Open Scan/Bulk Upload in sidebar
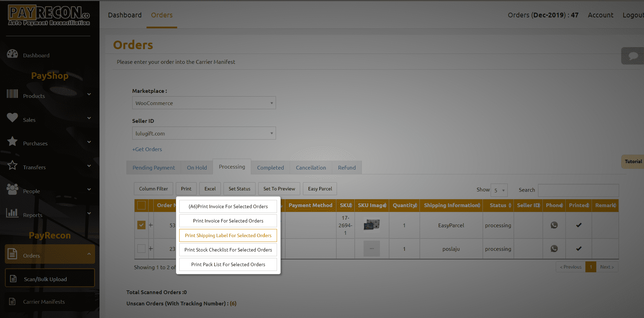Viewport: 644px width, 318px height. click(50, 278)
